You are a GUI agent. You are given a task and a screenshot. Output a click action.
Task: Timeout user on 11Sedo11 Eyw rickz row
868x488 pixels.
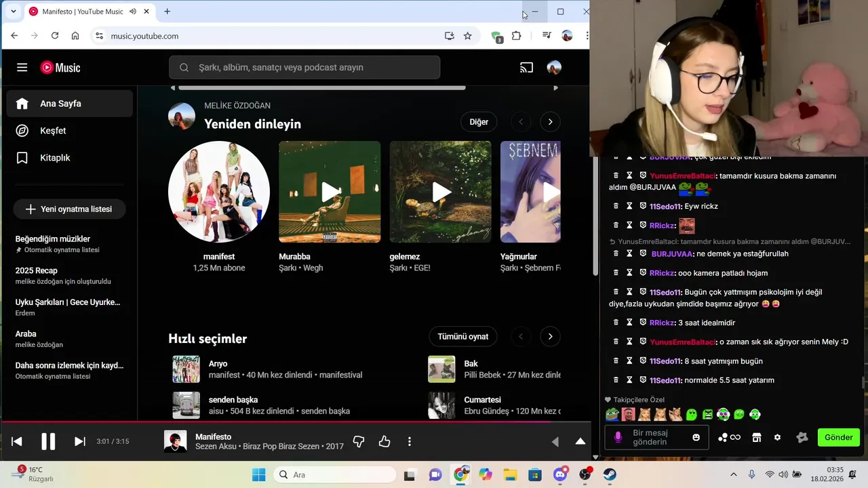[629, 206]
